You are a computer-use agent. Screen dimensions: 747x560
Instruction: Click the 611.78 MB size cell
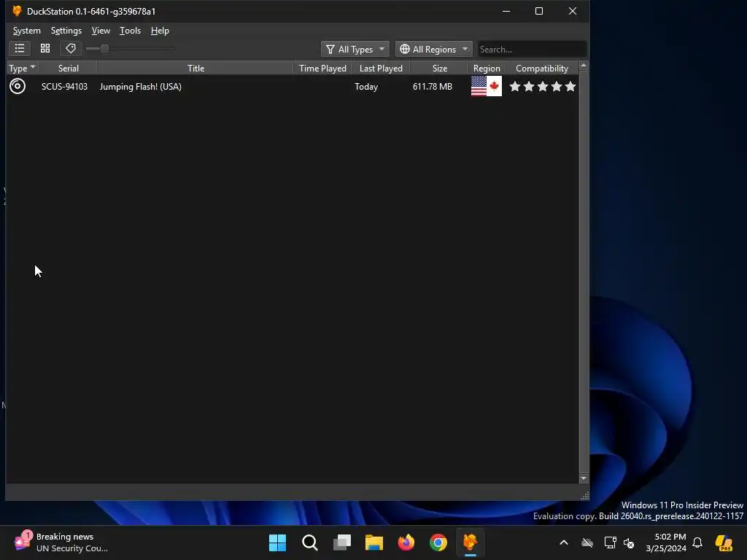click(432, 87)
